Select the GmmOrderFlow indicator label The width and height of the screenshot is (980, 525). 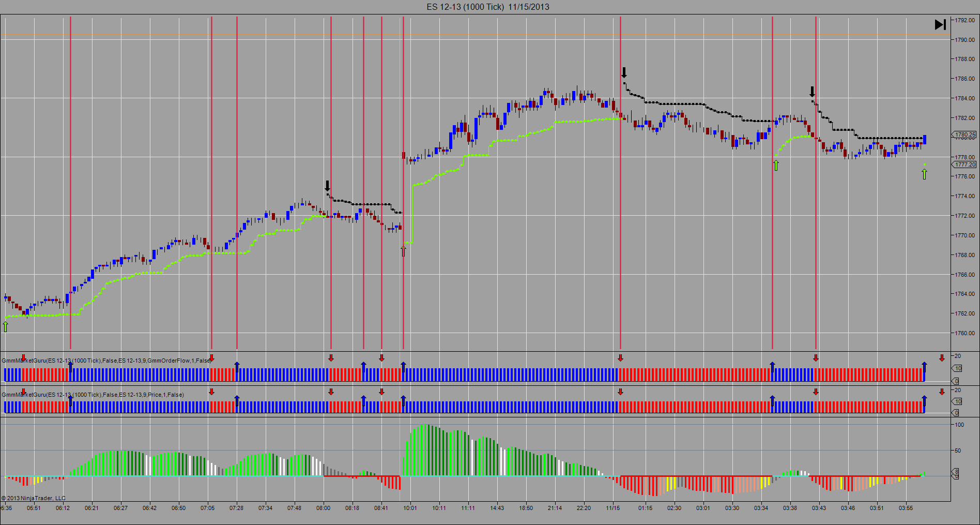(x=107, y=361)
